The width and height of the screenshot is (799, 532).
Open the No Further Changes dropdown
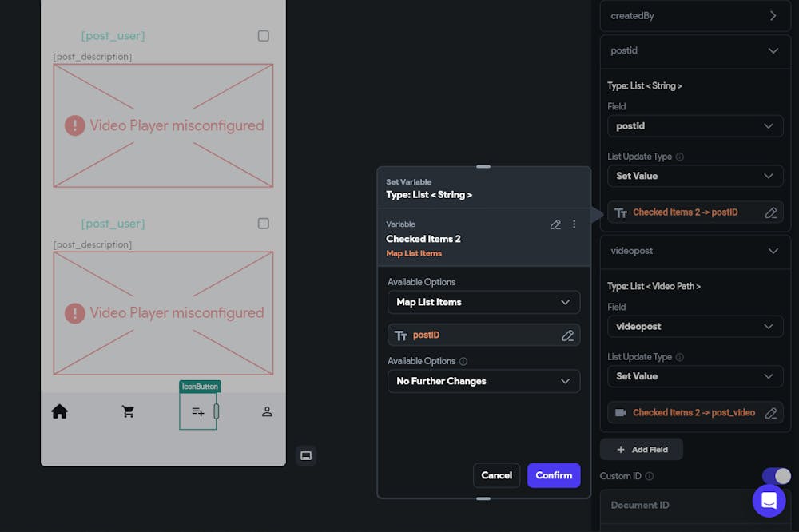483,381
